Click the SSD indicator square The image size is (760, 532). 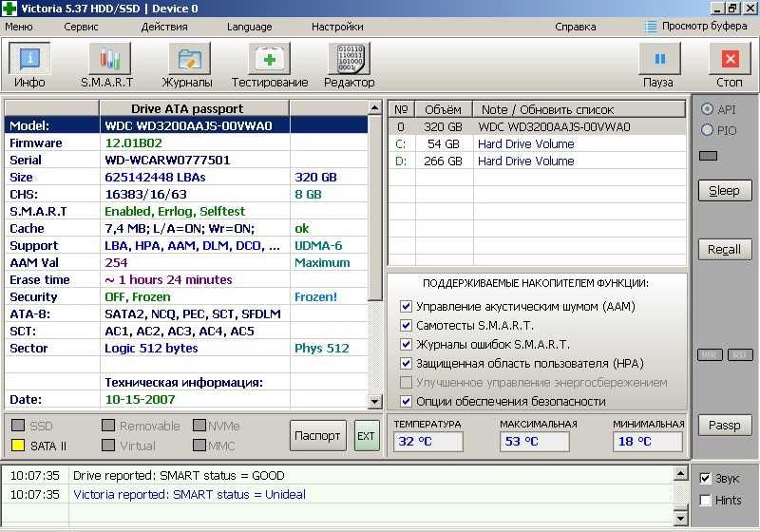coord(18,426)
